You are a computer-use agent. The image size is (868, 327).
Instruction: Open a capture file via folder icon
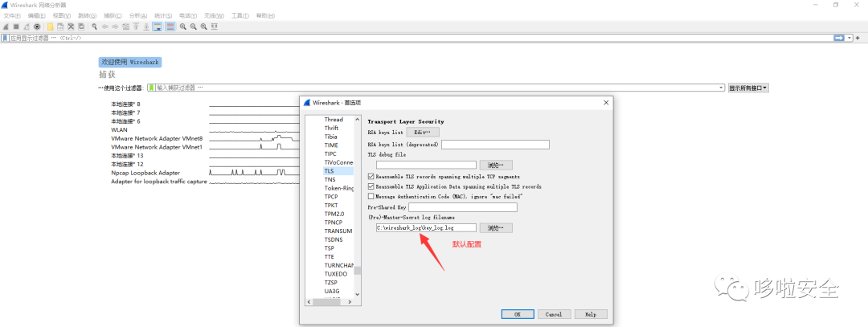pyautogui.click(x=51, y=27)
